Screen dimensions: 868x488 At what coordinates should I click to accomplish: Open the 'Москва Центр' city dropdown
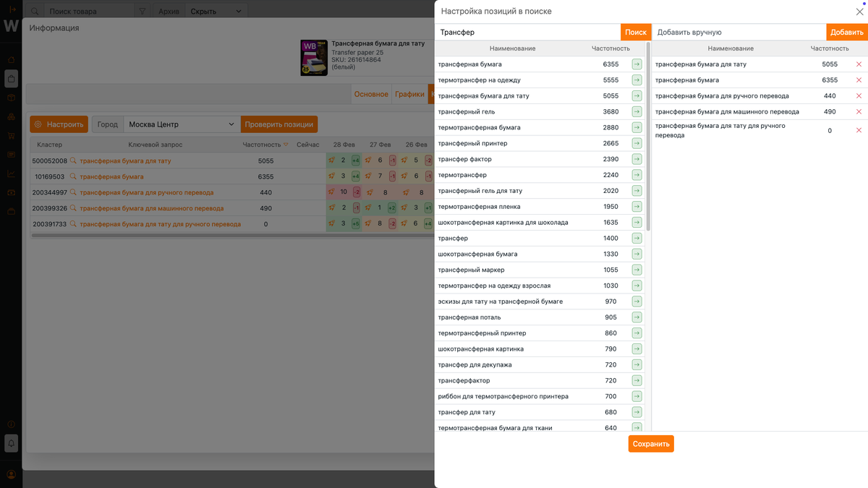[x=182, y=124]
